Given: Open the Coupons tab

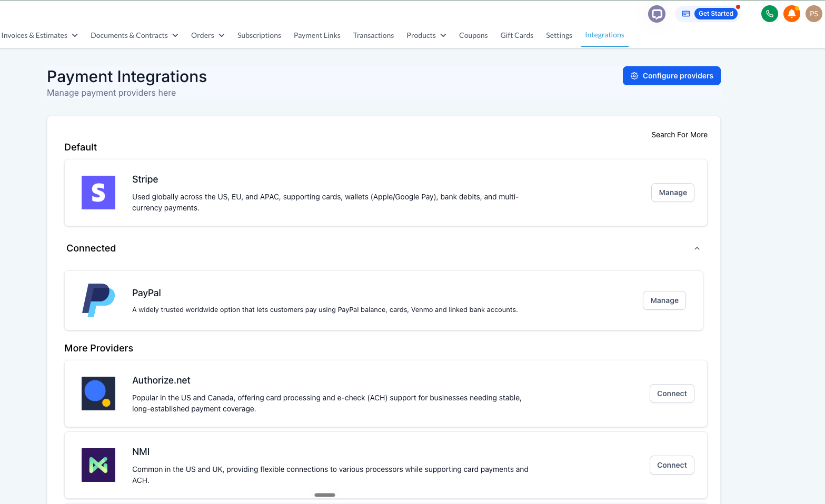Looking at the screenshot, I should coord(473,35).
